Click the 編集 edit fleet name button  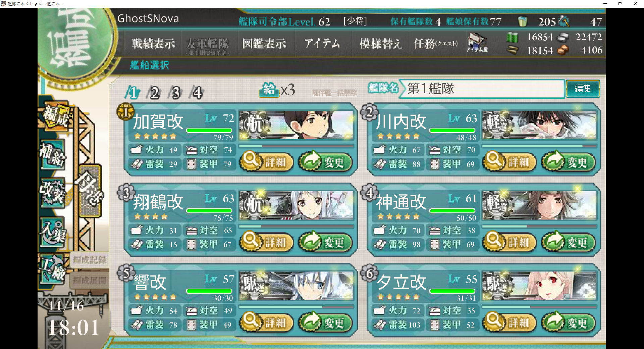[x=583, y=89]
